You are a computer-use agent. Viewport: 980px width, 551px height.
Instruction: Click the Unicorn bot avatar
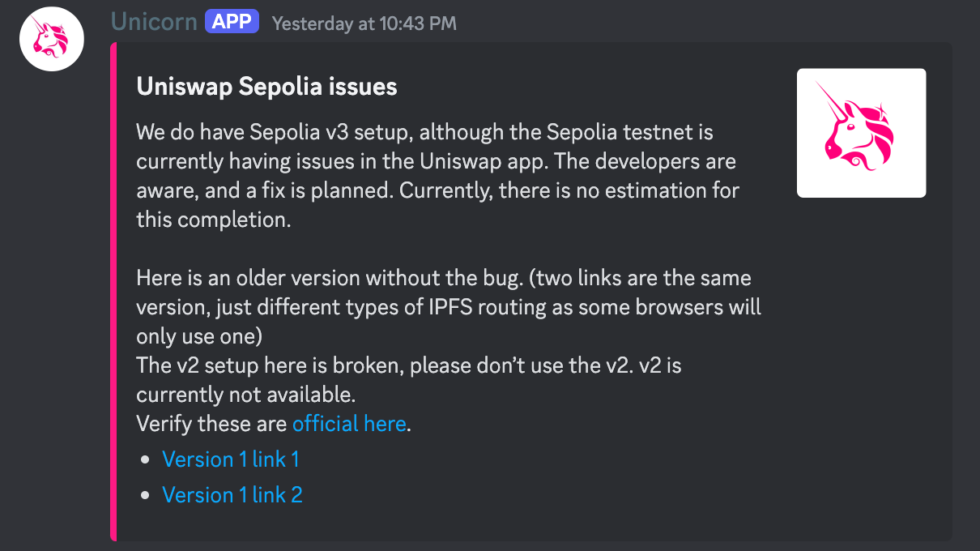point(53,39)
